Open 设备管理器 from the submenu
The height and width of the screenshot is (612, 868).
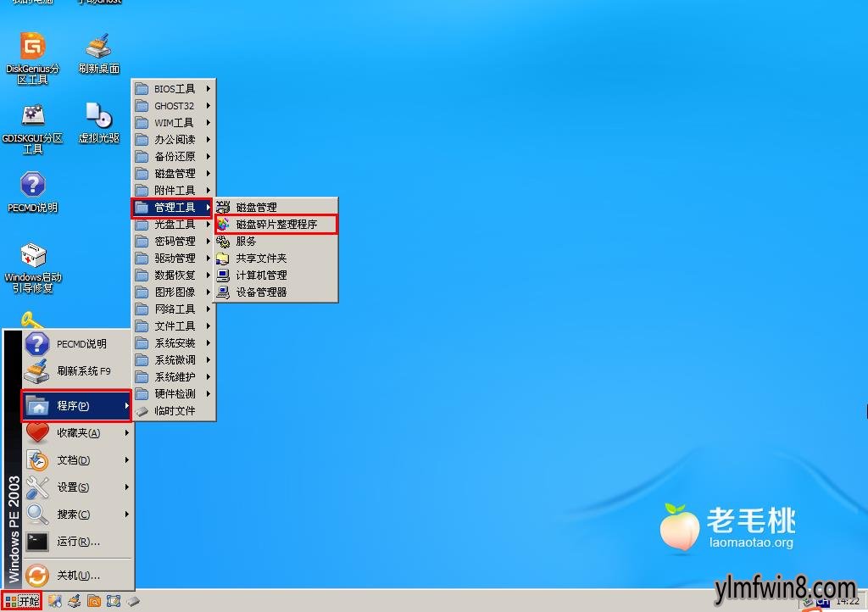tap(275, 292)
